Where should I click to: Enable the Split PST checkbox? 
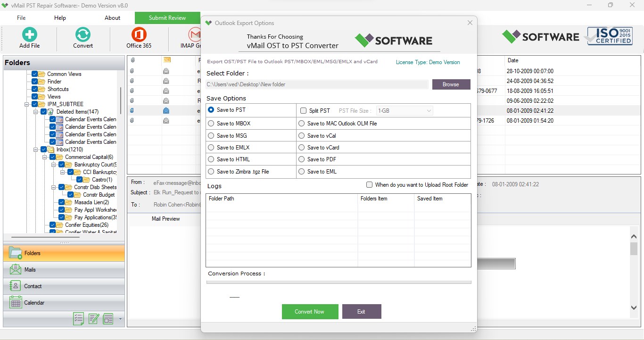tap(304, 111)
